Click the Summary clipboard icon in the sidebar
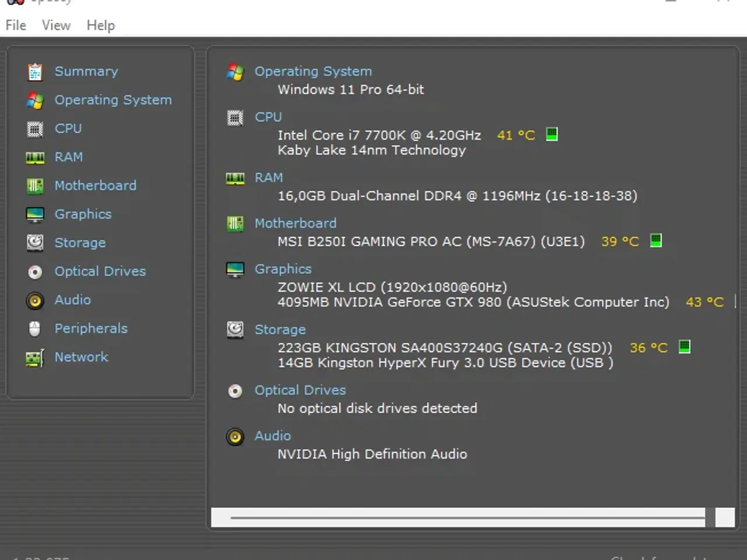Image resolution: width=747 pixels, height=560 pixels. pos(35,71)
